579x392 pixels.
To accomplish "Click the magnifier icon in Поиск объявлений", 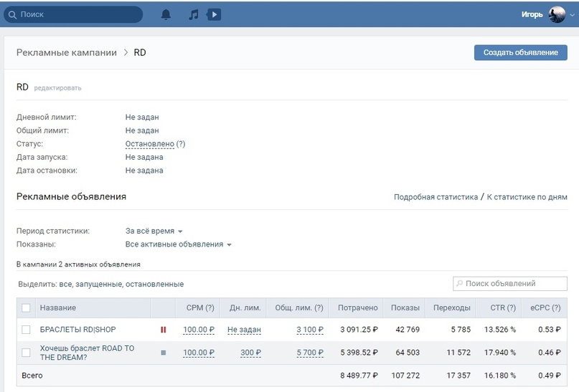I will point(460,284).
